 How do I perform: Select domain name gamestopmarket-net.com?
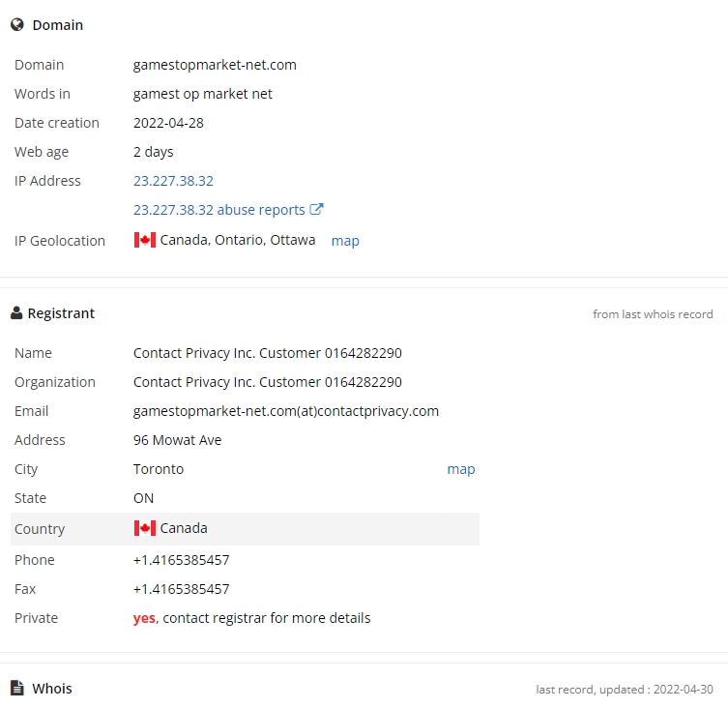pos(215,65)
